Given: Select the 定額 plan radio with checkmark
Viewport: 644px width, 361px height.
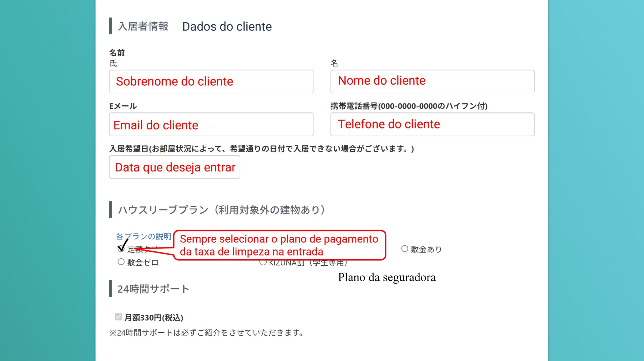Looking at the screenshot, I should (x=121, y=249).
